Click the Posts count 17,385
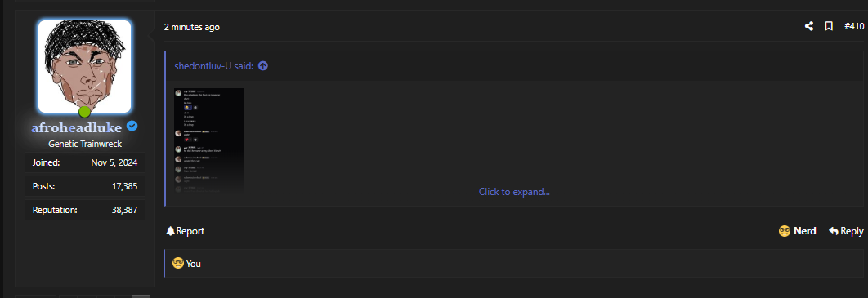Screen dimensions: 868x298 pyautogui.click(x=124, y=186)
